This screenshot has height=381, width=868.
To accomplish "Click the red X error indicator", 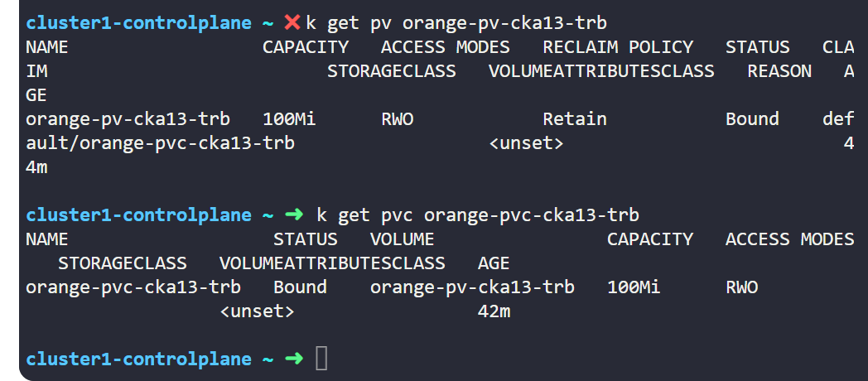I will click(x=292, y=22).
